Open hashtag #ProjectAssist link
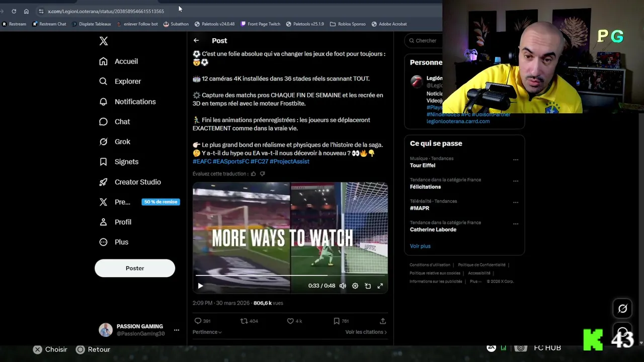This screenshot has width=644, height=362. click(x=289, y=161)
